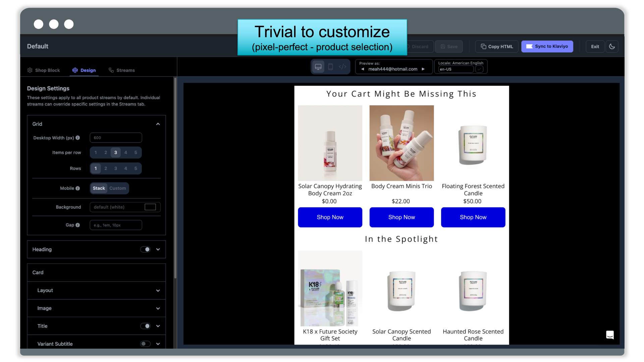Collapse the Grid section
Image resolution: width=644 pixels, height=362 pixels.
[x=158, y=124]
